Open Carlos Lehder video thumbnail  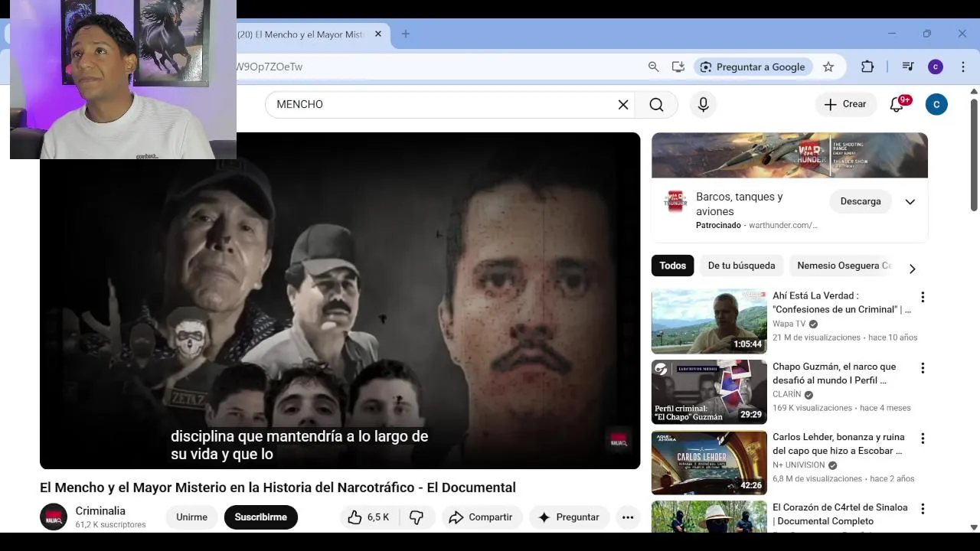click(x=709, y=463)
